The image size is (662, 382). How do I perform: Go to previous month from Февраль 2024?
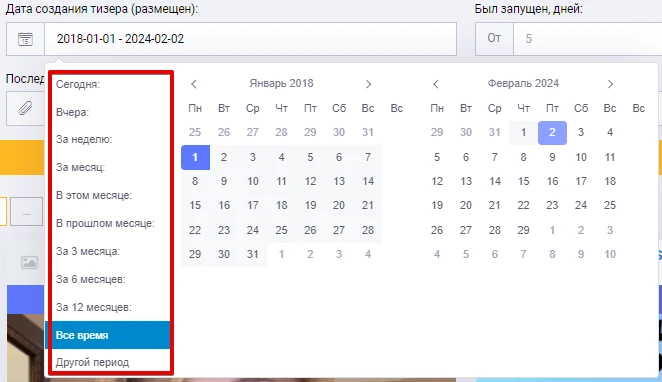[436, 84]
